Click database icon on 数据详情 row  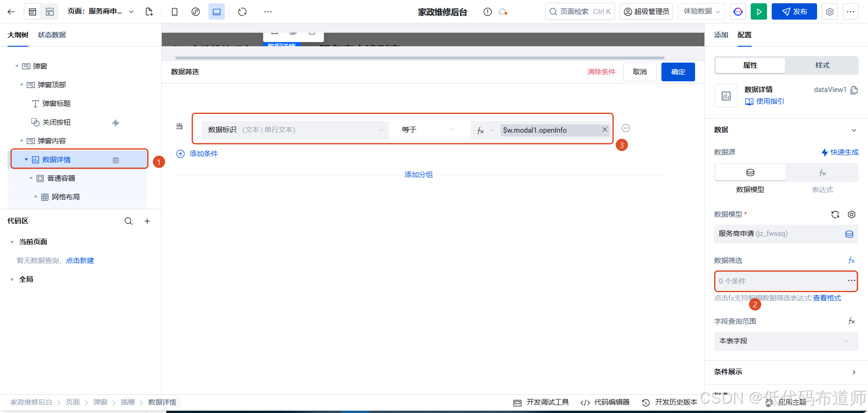(x=116, y=160)
